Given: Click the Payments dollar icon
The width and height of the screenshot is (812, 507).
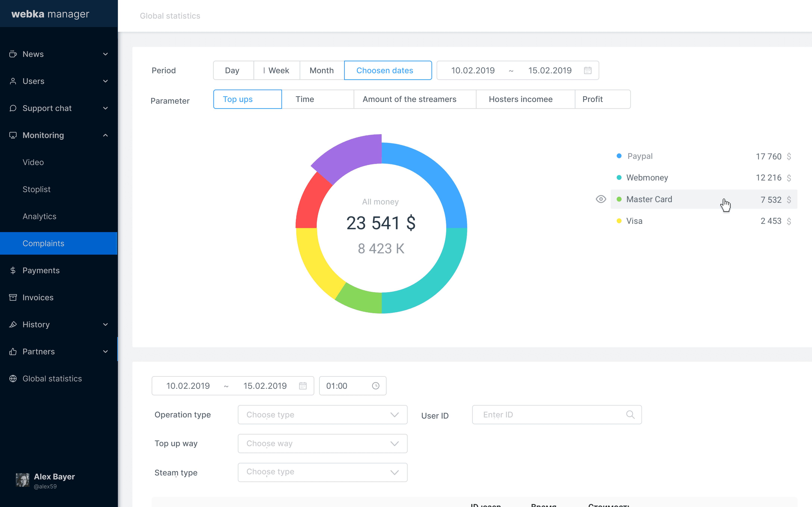Looking at the screenshot, I should (x=13, y=270).
